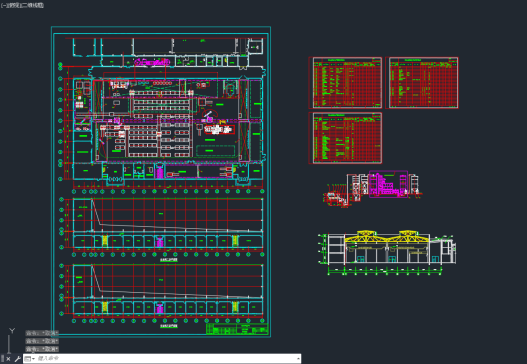Expand the command history arrow
This screenshot has height=364, width=527.
point(298,359)
